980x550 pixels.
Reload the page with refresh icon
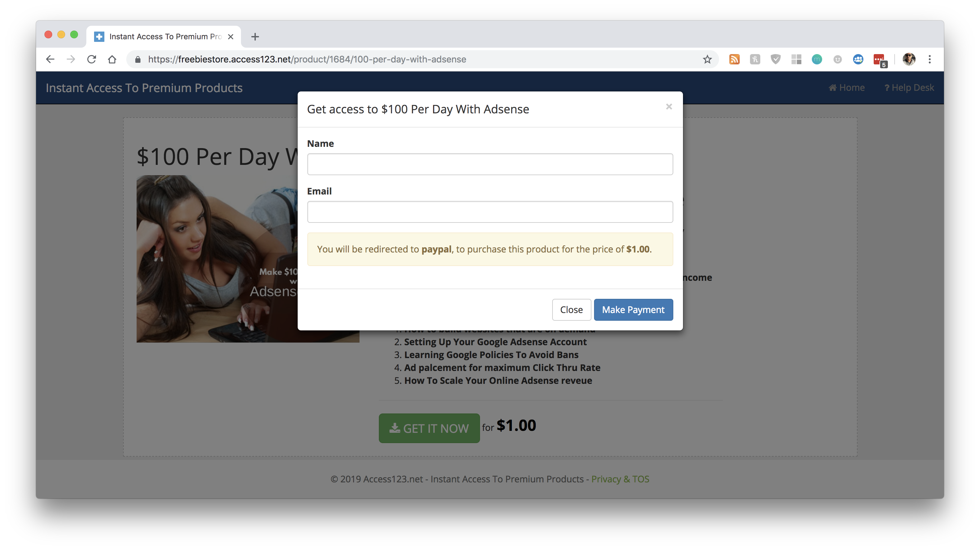[91, 59]
